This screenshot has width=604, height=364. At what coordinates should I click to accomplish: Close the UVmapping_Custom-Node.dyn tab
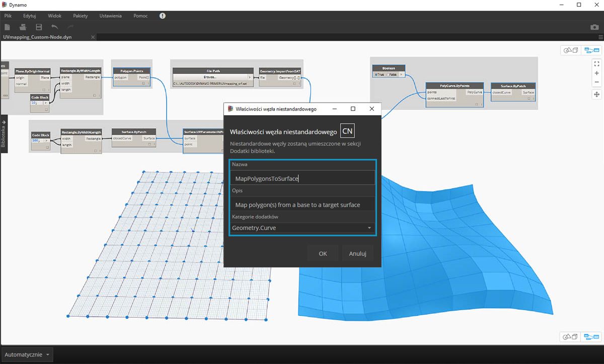(93, 37)
